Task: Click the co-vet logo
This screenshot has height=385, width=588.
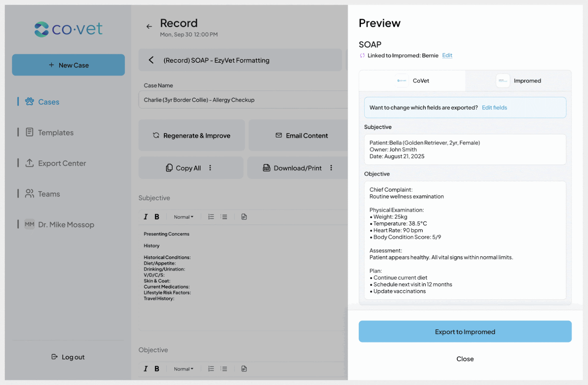Action: pyautogui.click(x=68, y=29)
